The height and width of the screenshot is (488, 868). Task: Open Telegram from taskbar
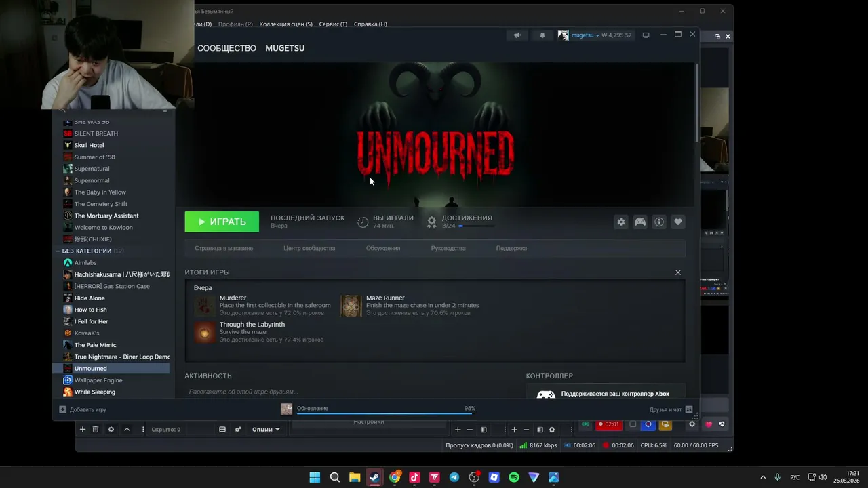(454, 477)
